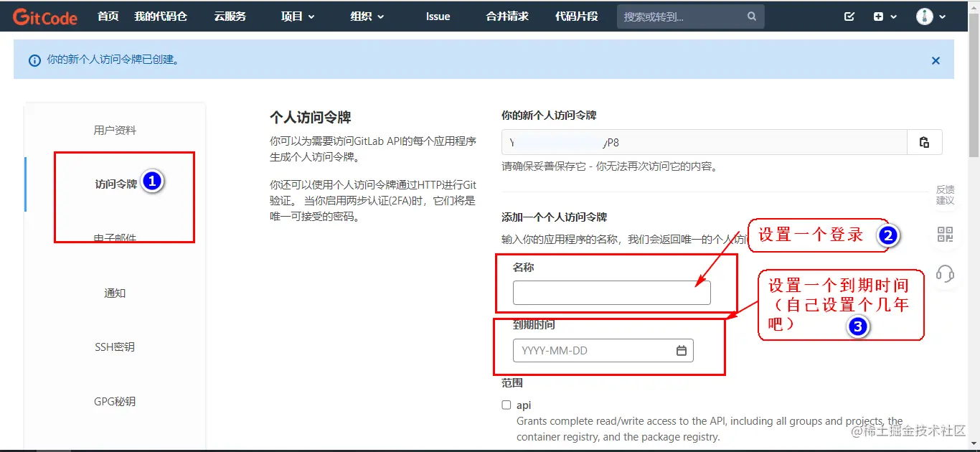Copy the personal access token

(x=925, y=142)
